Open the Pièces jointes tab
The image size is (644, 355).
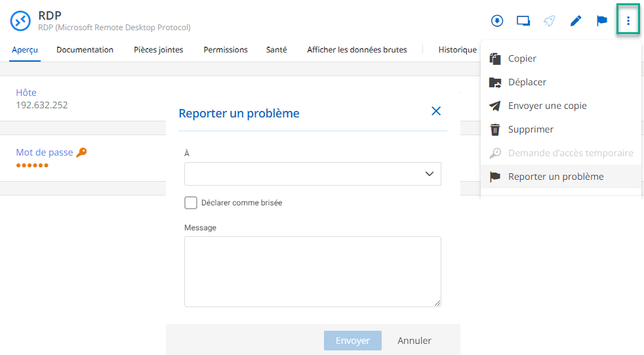158,50
